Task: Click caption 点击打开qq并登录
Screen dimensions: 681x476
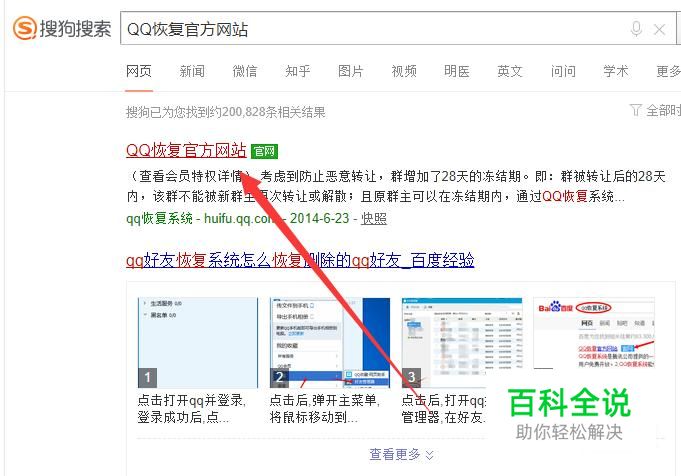Action: pos(192,408)
